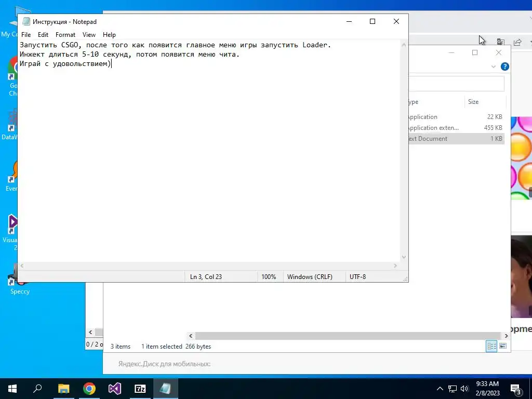Click the Explorer search box

click(456, 84)
